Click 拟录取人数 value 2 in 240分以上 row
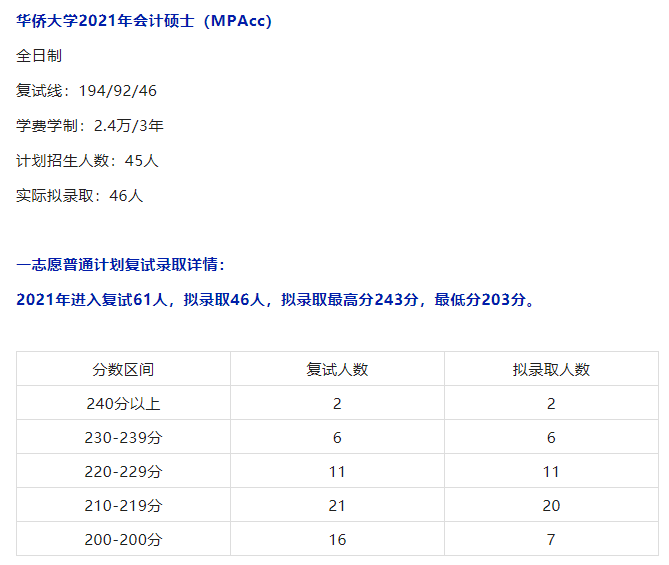Image resolution: width=669 pixels, height=565 pixels. tap(551, 403)
